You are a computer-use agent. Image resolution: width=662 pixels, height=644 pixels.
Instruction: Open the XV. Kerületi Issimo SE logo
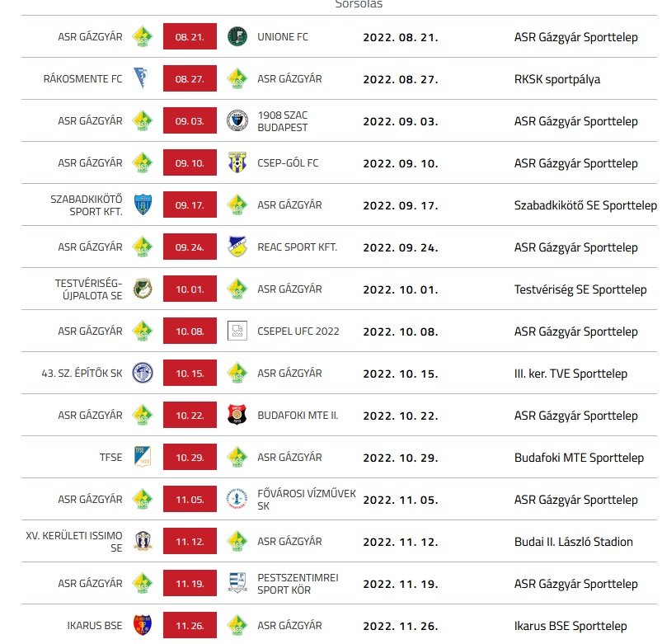pos(143,542)
